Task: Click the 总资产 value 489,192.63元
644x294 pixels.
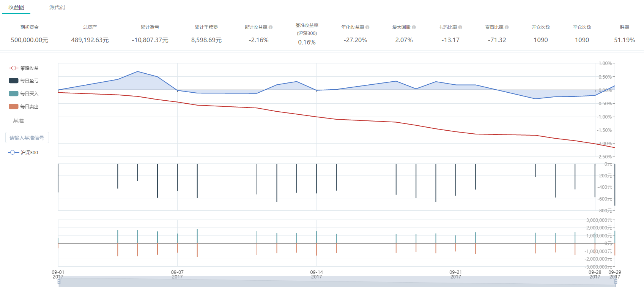Action: click(x=90, y=40)
